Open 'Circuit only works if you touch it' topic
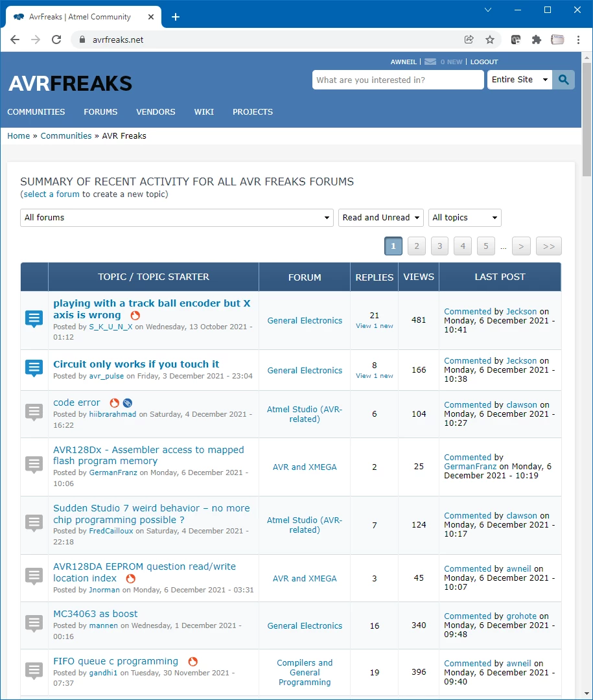The height and width of the screenshot is (700, 593). click(x=136, y=364)
